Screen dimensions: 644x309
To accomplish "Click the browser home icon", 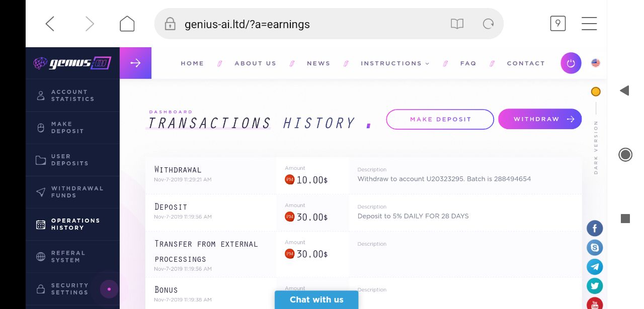I will pos(127,24).
